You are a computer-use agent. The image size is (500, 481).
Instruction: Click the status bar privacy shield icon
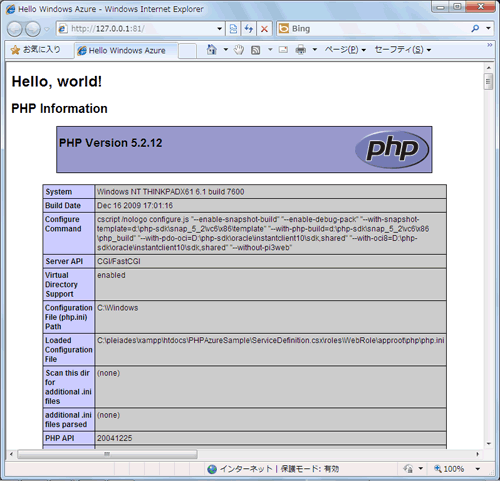click(x=408, y=469)
